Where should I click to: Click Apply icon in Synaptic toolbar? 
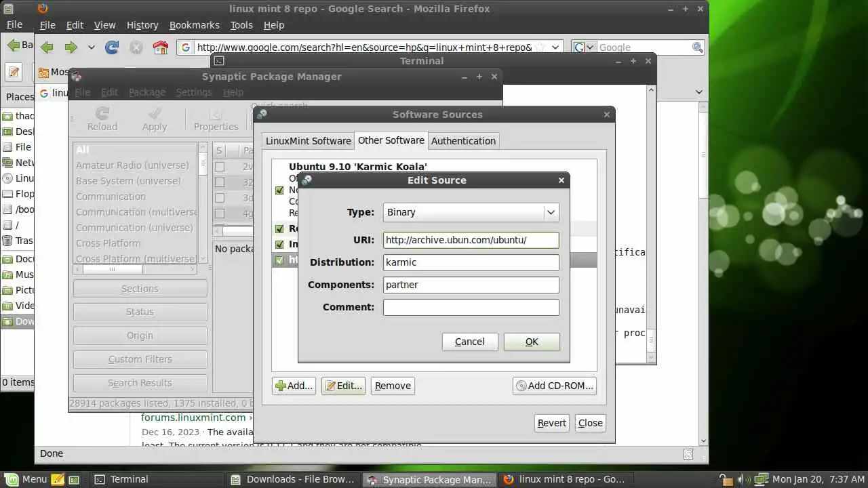[x=155, y=113]
